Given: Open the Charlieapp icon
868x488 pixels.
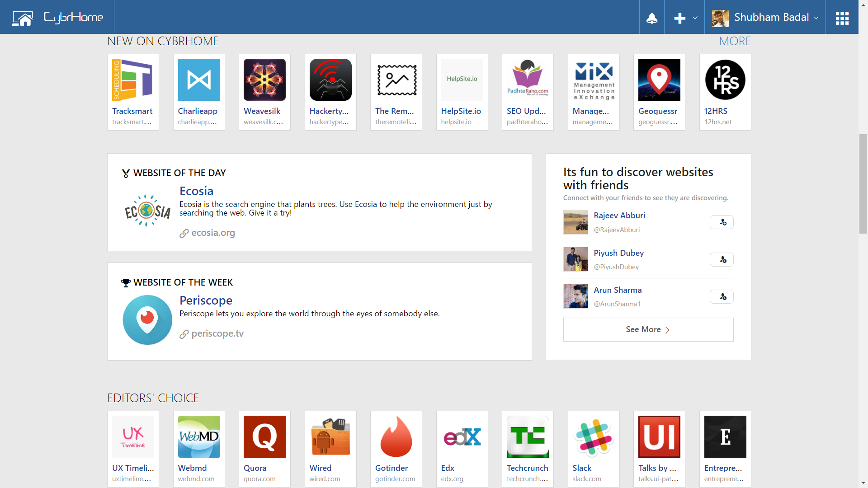Looking at the screenshot, I should [199, 80].
